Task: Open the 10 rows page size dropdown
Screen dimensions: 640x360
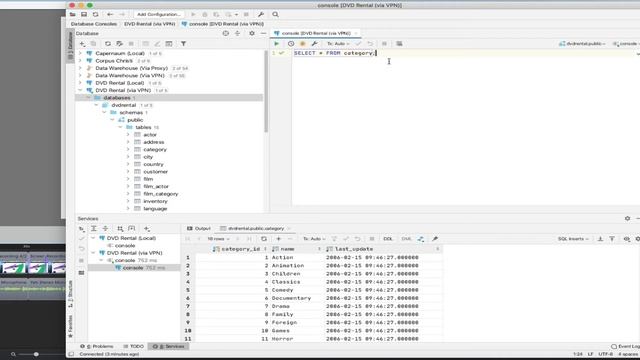Action: click(x=218, y=239)
